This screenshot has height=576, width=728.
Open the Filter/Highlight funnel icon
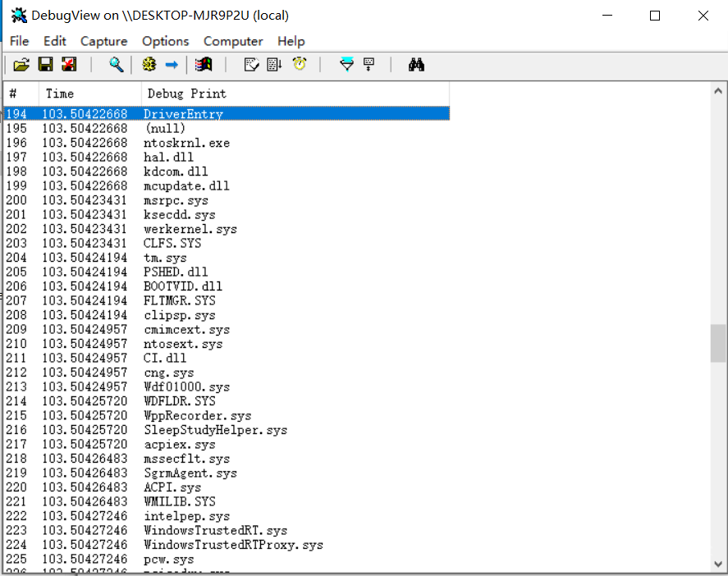346,64
